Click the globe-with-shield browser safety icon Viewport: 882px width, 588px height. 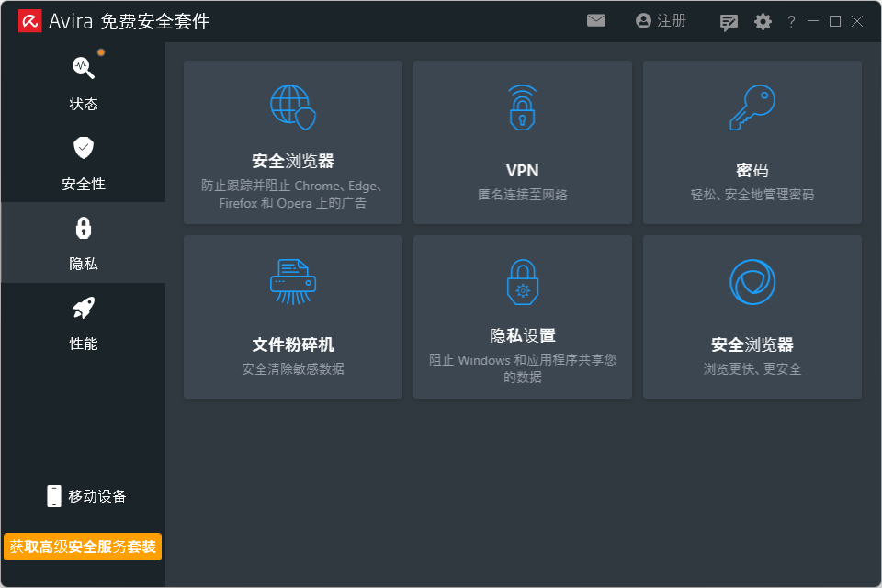pos(293,107)
